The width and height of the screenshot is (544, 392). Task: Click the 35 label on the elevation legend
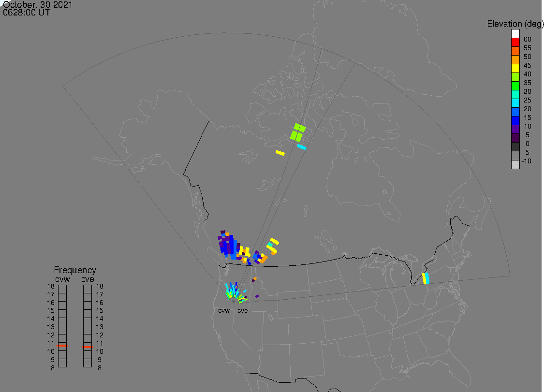click(528, 83)
